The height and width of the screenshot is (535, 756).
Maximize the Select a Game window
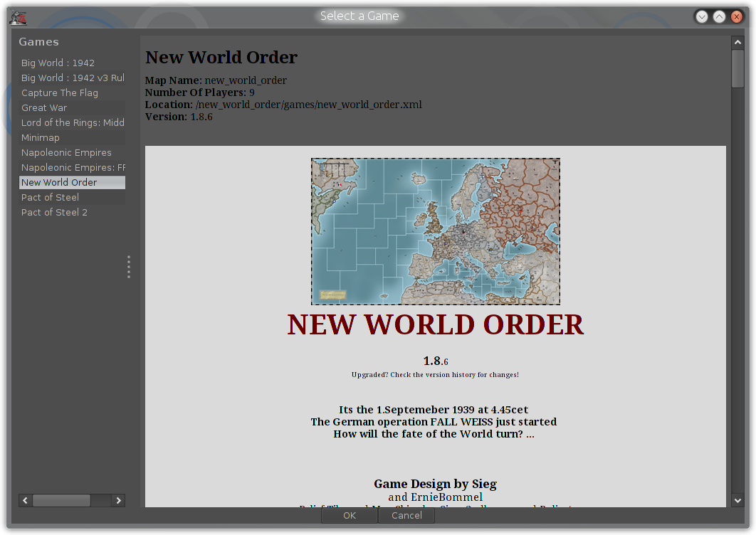(x=720, y=17)
